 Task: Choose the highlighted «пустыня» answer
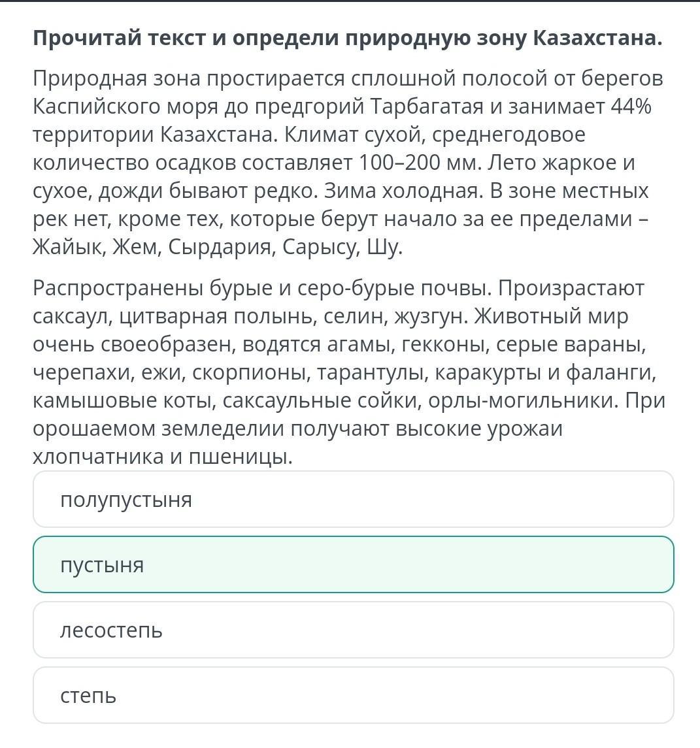coord(353,564)
